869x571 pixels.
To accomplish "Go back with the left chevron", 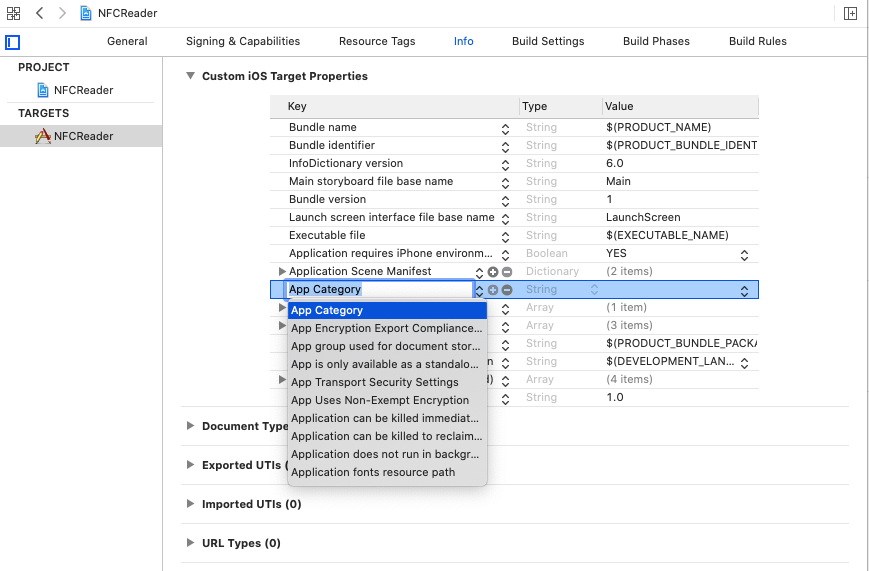I will point(40,13).
